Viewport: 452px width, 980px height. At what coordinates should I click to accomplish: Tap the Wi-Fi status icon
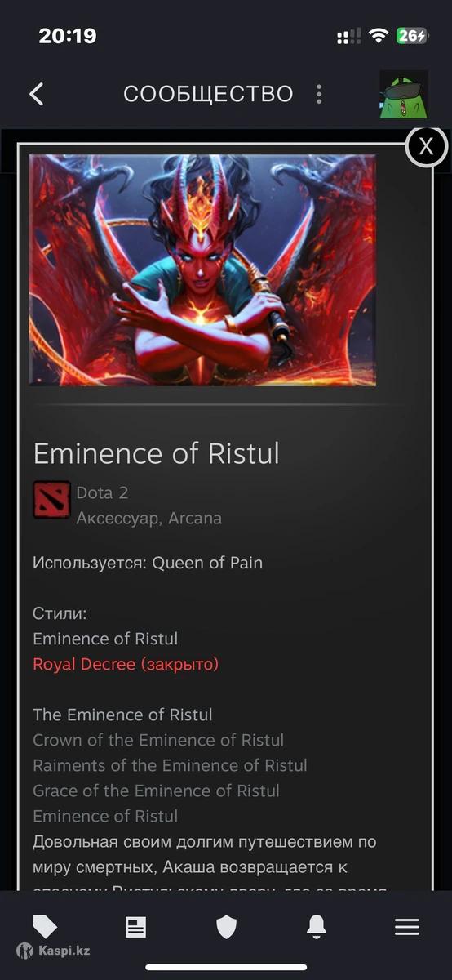[x=378, y=36]
